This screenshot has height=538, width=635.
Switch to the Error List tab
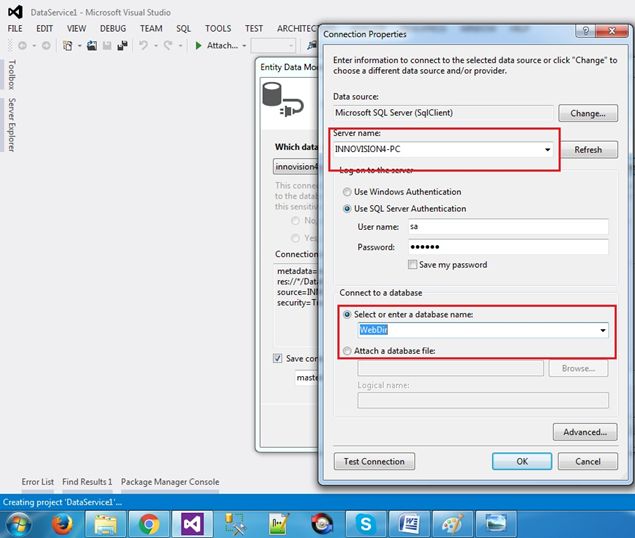[38, 482]
